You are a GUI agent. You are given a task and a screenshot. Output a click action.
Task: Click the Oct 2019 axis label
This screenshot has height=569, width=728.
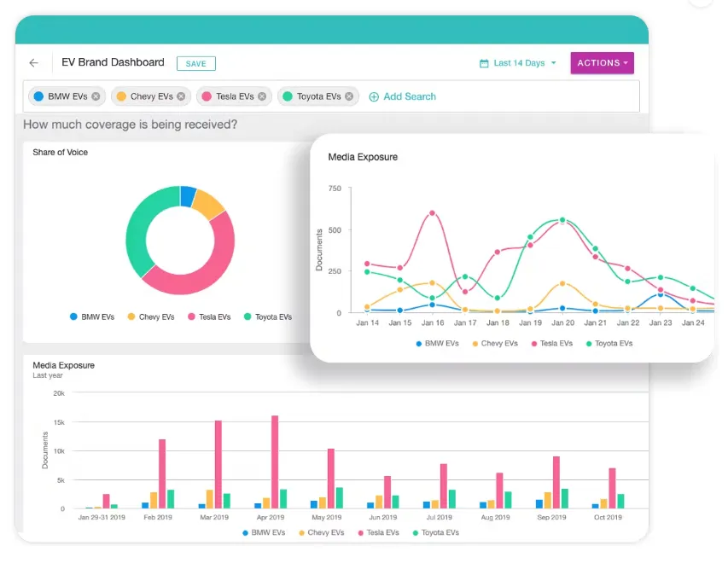point(608,517)
